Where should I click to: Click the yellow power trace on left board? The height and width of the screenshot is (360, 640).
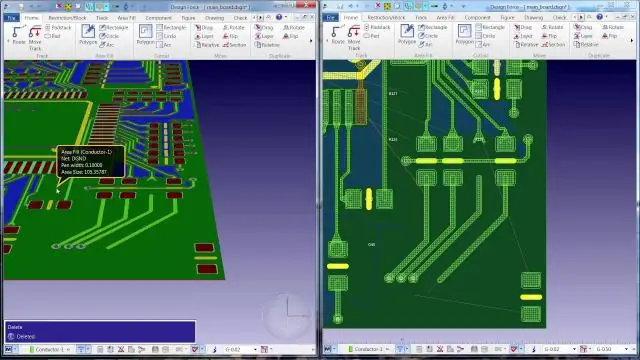pos(85,127)
